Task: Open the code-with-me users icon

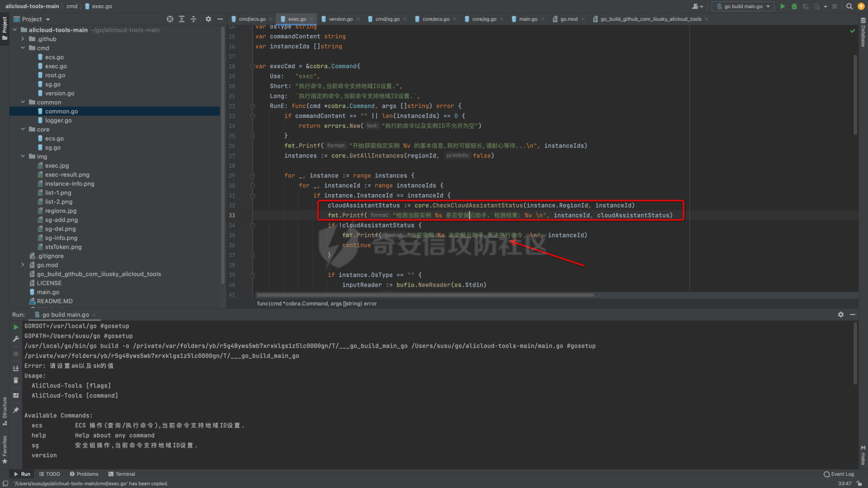Action: [x=697, y=6]
